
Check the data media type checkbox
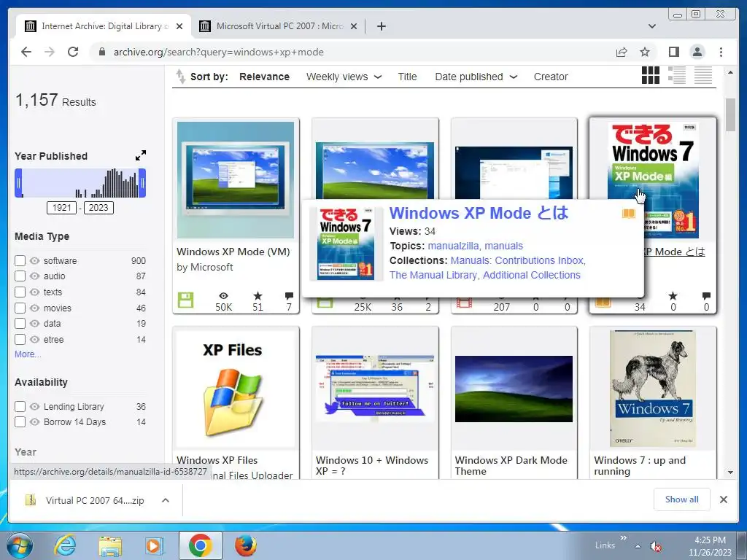tap(20, 323)
